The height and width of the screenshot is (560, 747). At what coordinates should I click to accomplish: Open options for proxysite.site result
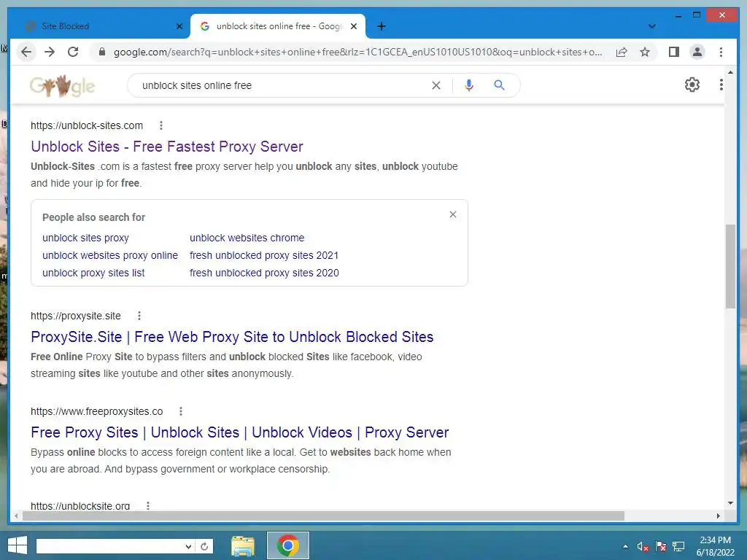click(139, 316)
